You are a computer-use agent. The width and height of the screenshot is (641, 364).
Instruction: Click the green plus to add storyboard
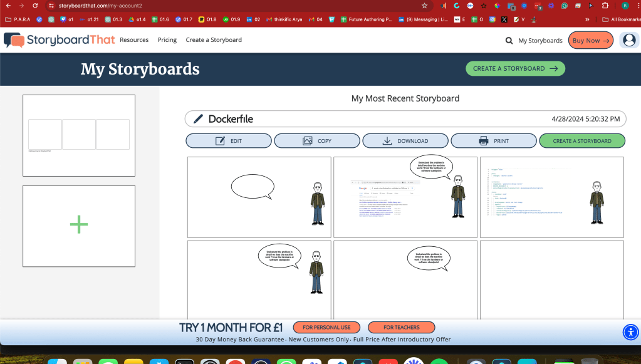(x=79, y=225)
